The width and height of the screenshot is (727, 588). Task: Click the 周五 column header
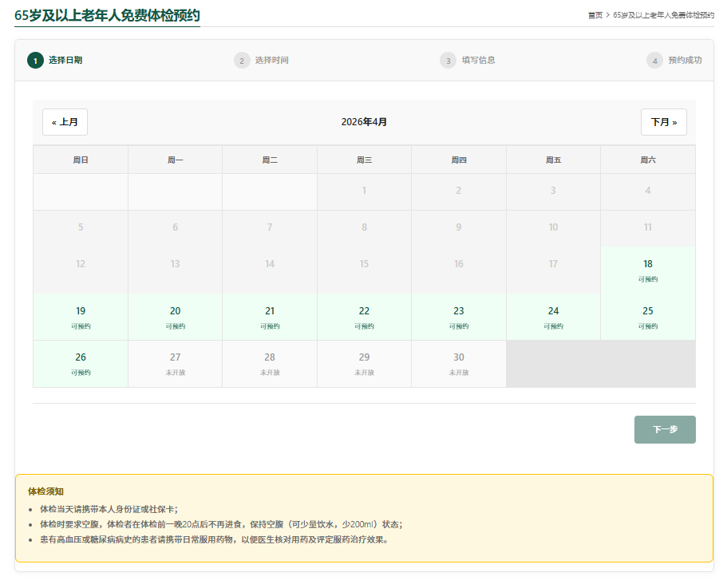click(553, 160)
